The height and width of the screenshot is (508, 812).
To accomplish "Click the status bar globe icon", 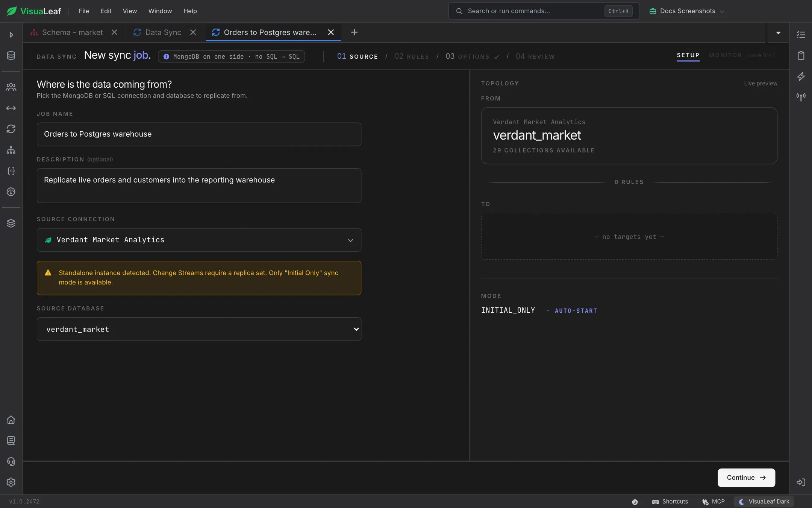I will 635,502.
